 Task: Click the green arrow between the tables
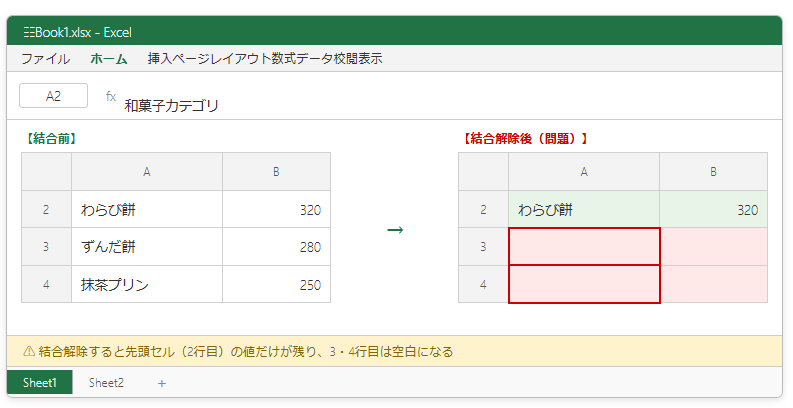(394, 230)
